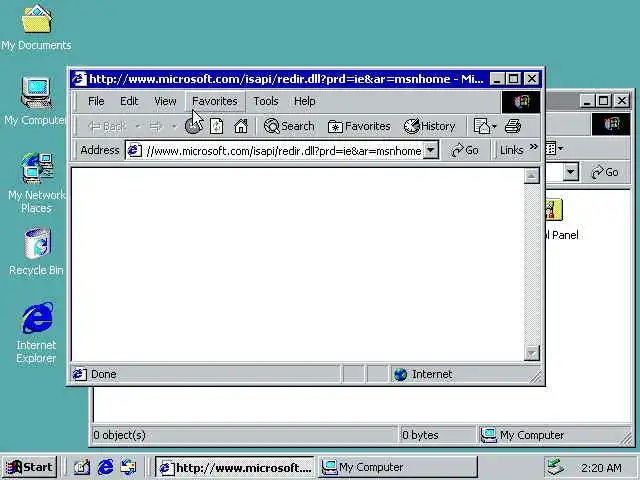Open the Favorites toolbar button

[x=359, y=126]
